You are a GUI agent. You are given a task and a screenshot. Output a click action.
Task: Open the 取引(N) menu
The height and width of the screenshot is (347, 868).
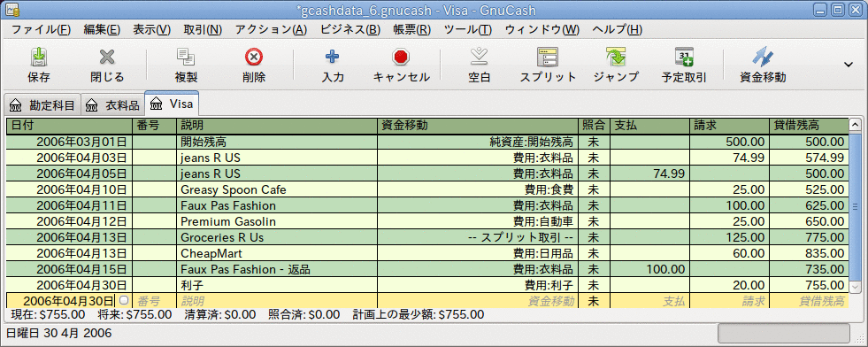tap(204, 29)
